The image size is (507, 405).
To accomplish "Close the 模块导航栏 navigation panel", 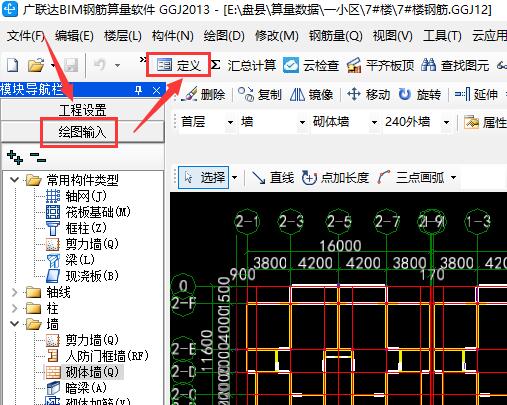I will tap(156, 90).
